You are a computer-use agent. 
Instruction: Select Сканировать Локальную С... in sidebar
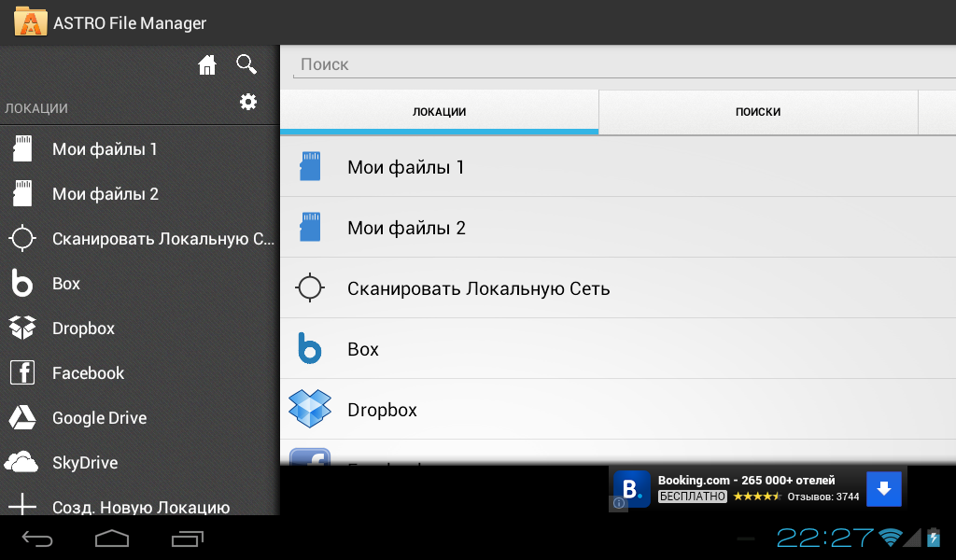(x=140, y=238)
